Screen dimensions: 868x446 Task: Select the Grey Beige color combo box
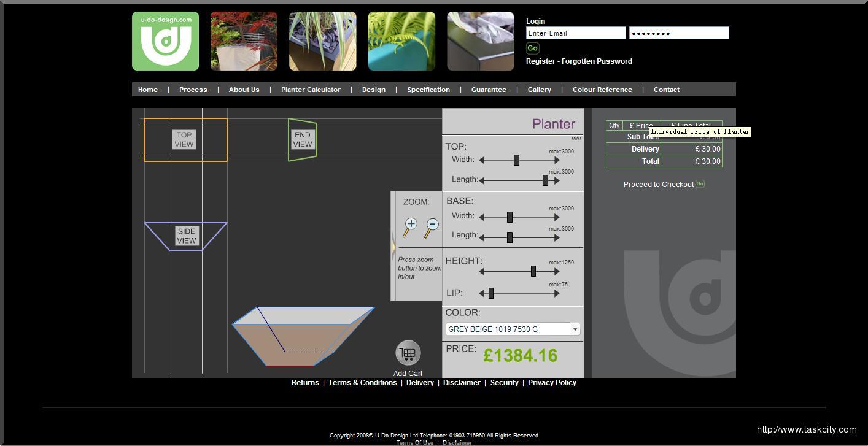coord(507,329)
